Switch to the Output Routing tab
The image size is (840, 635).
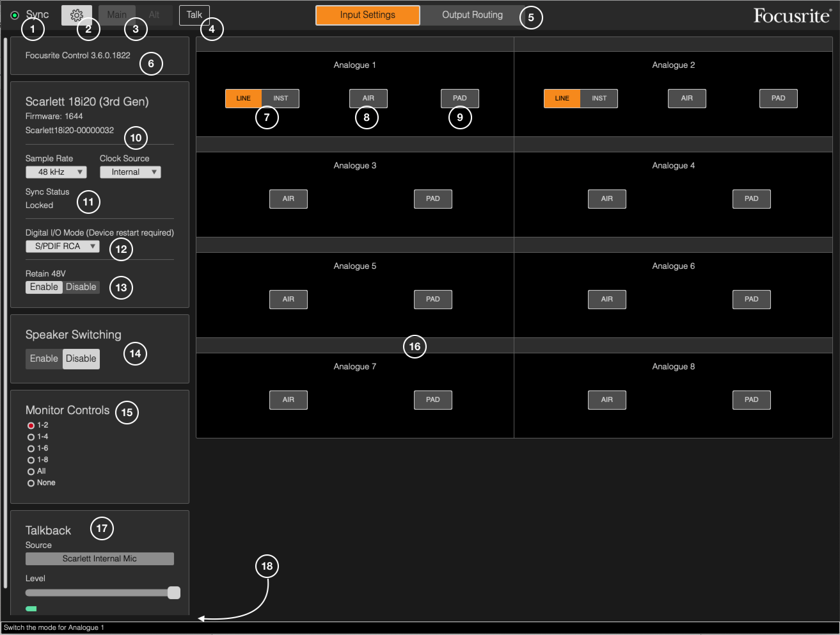tap(472, 15)
